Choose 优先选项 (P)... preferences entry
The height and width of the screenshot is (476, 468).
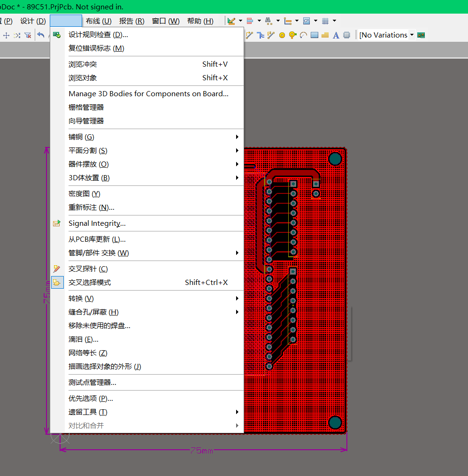pyautogui.click(x=147, y=398)
